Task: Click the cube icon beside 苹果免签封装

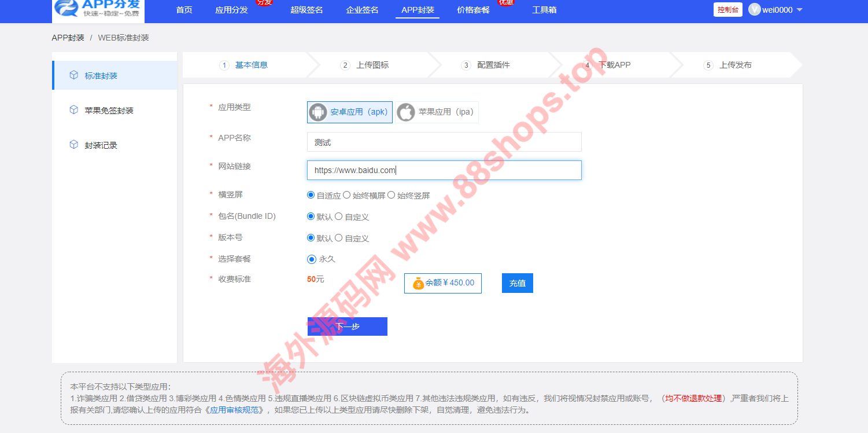Action: pyautogui.click(x=73, y=110)
